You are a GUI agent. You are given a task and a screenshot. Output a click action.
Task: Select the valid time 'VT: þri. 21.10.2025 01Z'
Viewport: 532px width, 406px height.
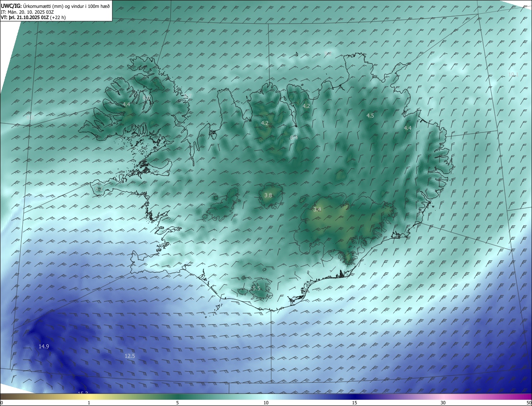point(25,17)
